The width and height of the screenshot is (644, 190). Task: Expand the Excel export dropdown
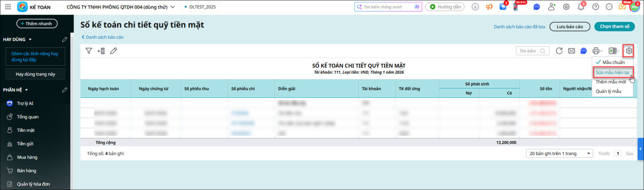[x=614, y=51]
